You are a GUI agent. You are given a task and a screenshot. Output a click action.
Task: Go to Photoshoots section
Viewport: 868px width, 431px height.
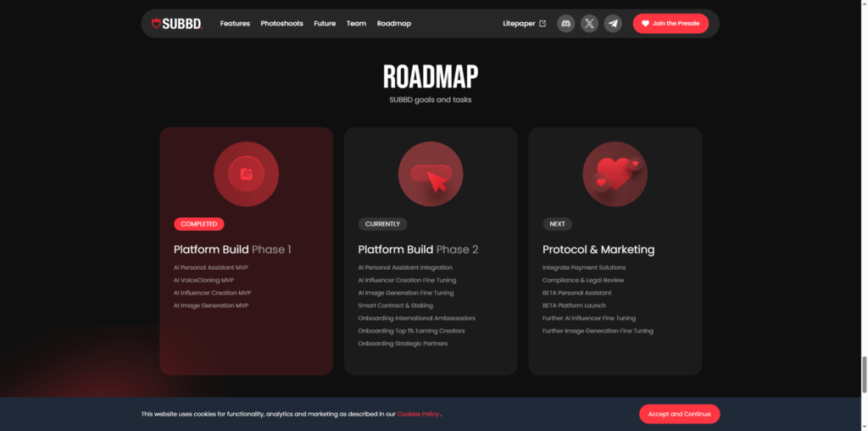[281, 23]
